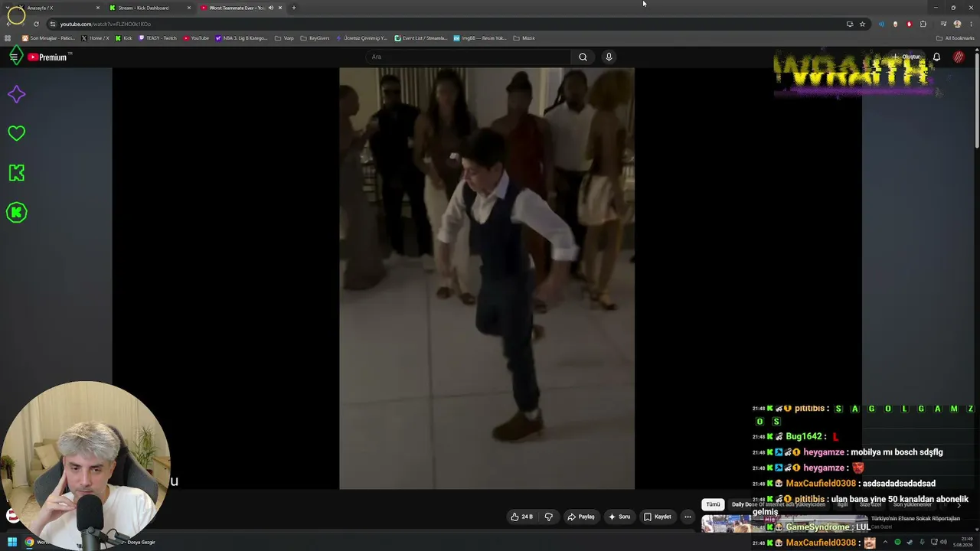Reload the page in Chrome

click(x=36, y=24)
